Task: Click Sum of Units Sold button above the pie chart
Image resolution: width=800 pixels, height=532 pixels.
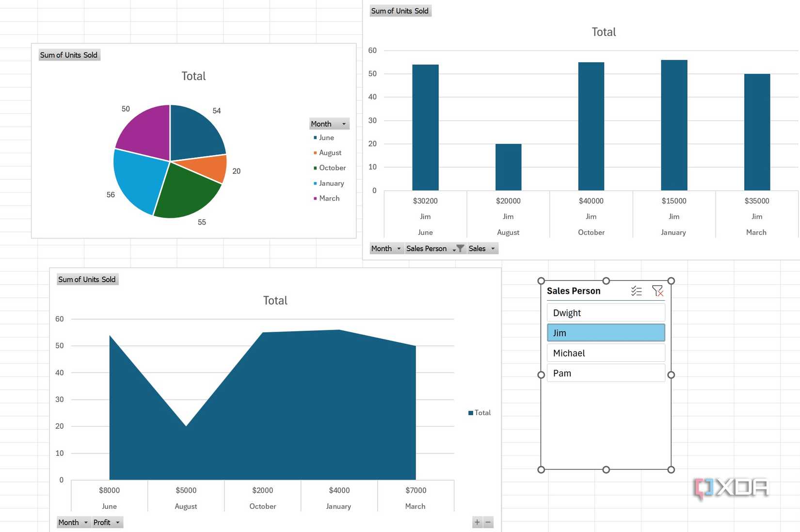Action: click(x=69, y=55)
